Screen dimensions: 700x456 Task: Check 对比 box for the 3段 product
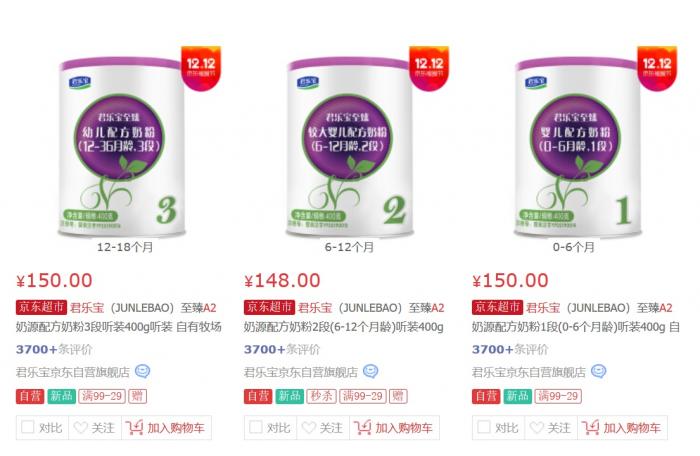[x=28, y=427]
